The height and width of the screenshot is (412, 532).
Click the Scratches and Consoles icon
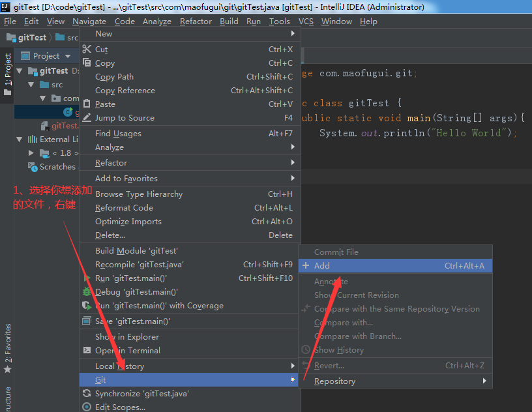33,167
